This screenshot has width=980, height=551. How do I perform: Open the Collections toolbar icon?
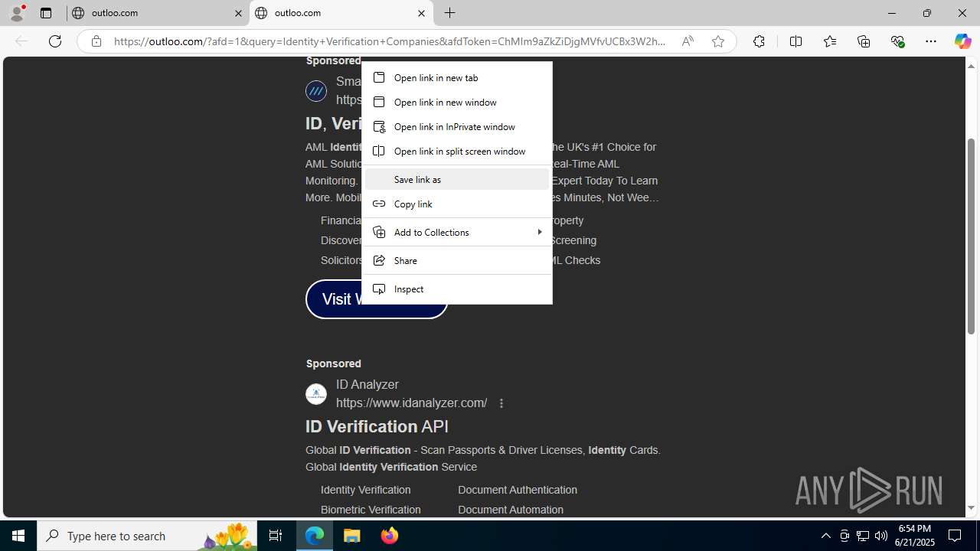coord(864,41)
